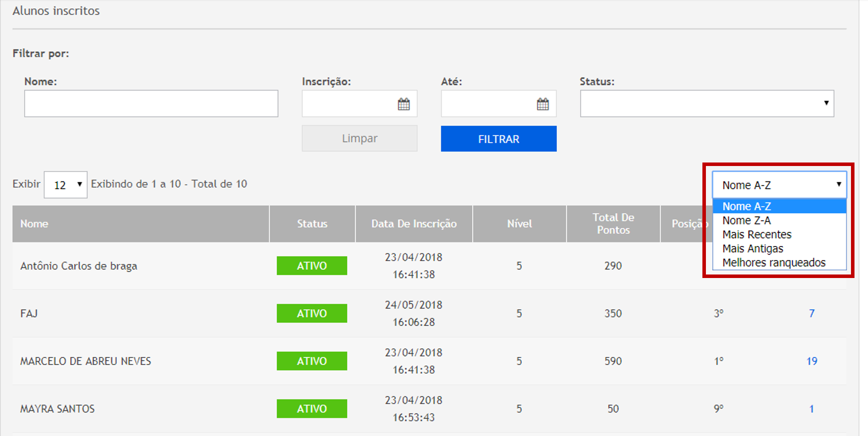This screenshot has height=436, width=868.
Task: Click the FILTRAR button
Action: [498, 139]
